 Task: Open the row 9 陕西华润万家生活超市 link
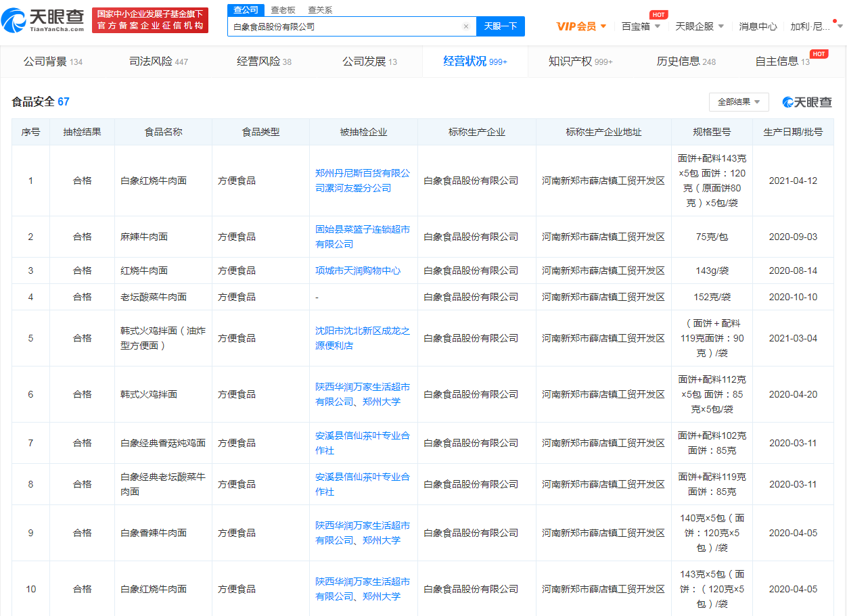tap(363, 533)
